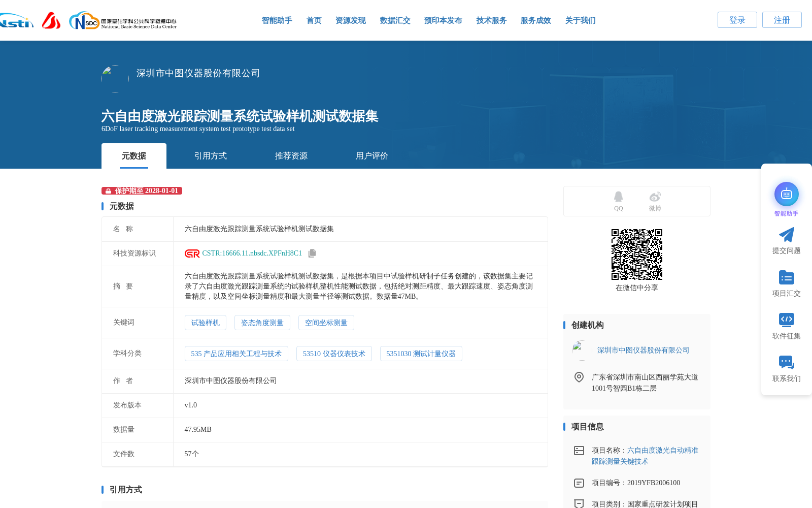The image size is (812, 508).
Task: Click the dataset title 六自由度激光跟踪测量系统试验样机测试数据集 in banner
Action: 240,116
